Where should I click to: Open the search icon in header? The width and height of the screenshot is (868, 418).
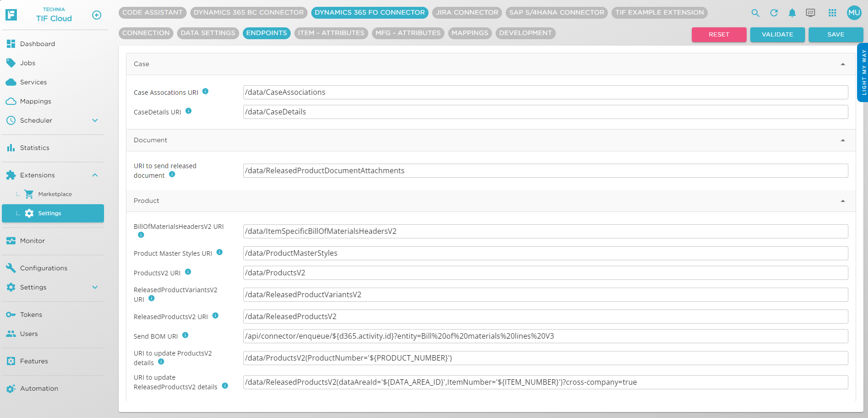click(756, 13)
